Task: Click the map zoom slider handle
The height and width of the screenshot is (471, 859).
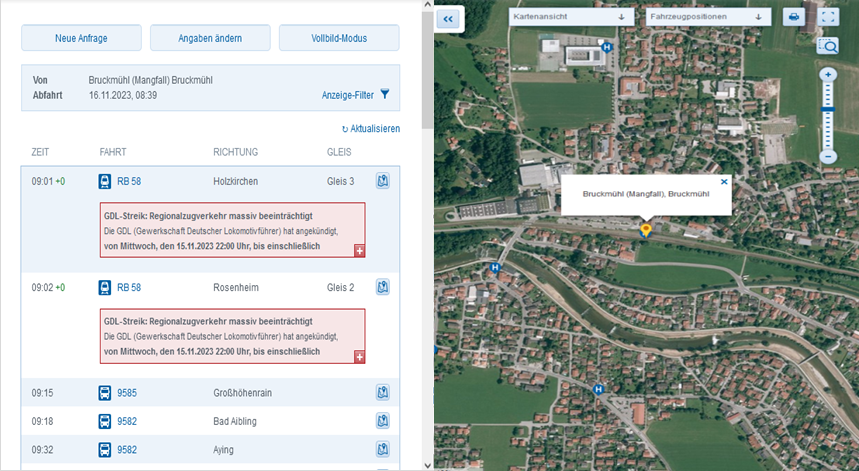Action: (x=827, y=108)
